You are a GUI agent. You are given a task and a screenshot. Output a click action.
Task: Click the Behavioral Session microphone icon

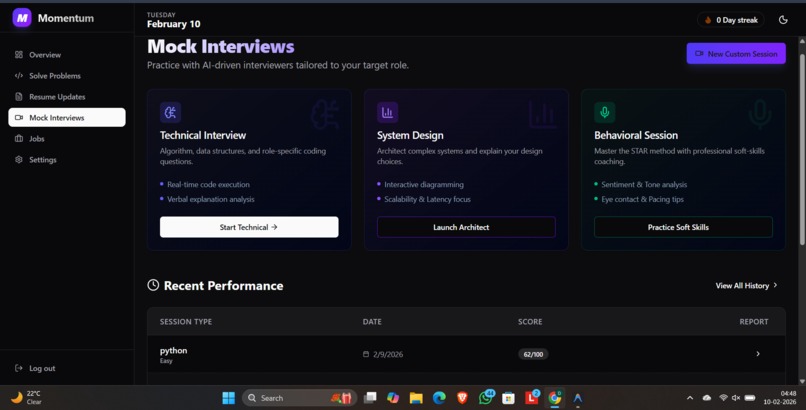tap(604, 112)
